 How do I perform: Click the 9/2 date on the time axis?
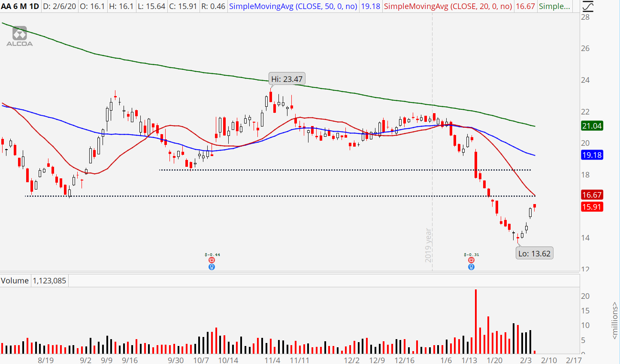point(85,360)
